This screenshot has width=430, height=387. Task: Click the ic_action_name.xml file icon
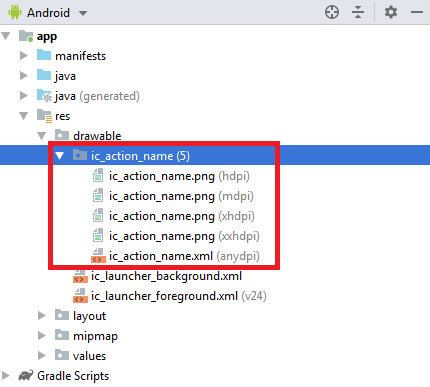tap(98, 256)
